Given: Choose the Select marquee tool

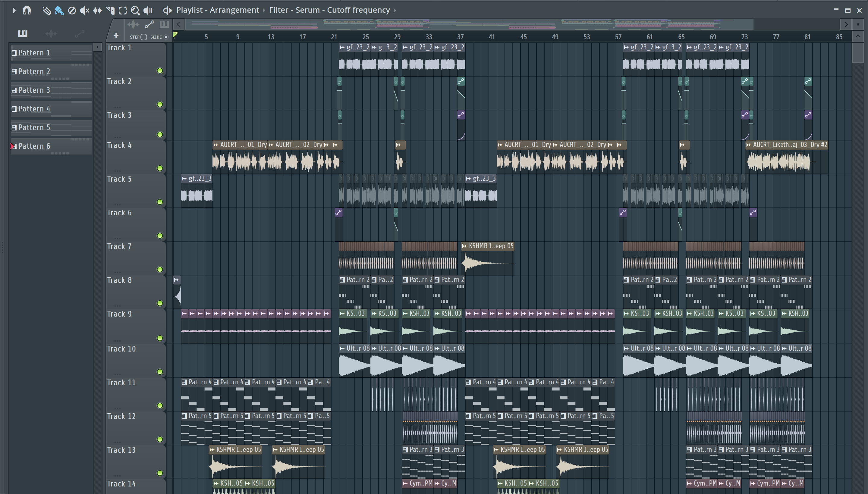Looking at the screenshot, I should [x=123, y=11].
